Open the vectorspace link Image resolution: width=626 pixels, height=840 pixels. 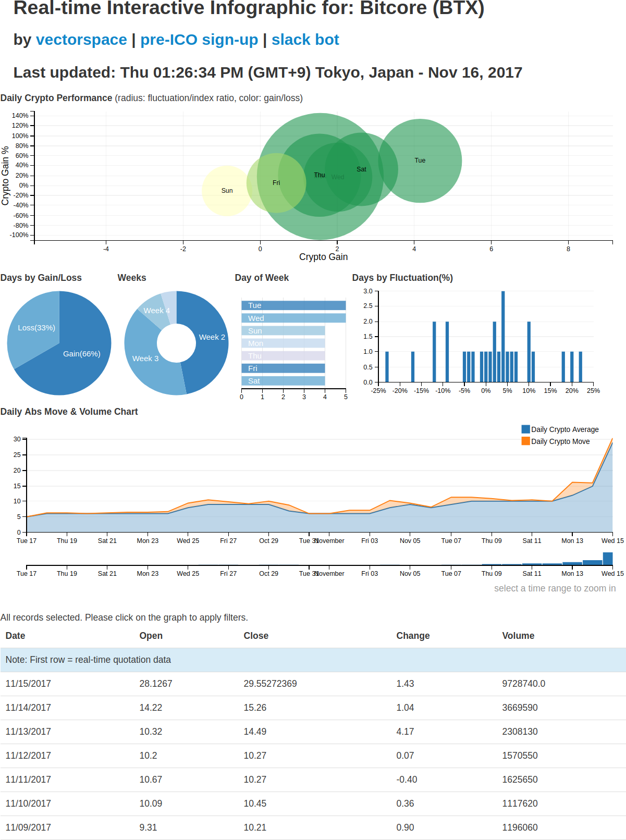81,40
